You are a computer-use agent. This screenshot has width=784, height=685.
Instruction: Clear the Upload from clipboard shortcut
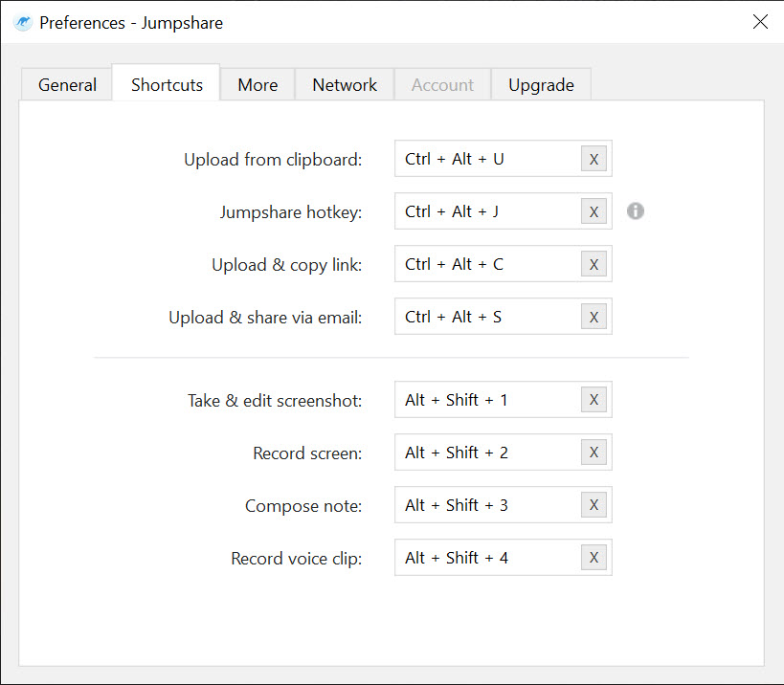point(594,159)
